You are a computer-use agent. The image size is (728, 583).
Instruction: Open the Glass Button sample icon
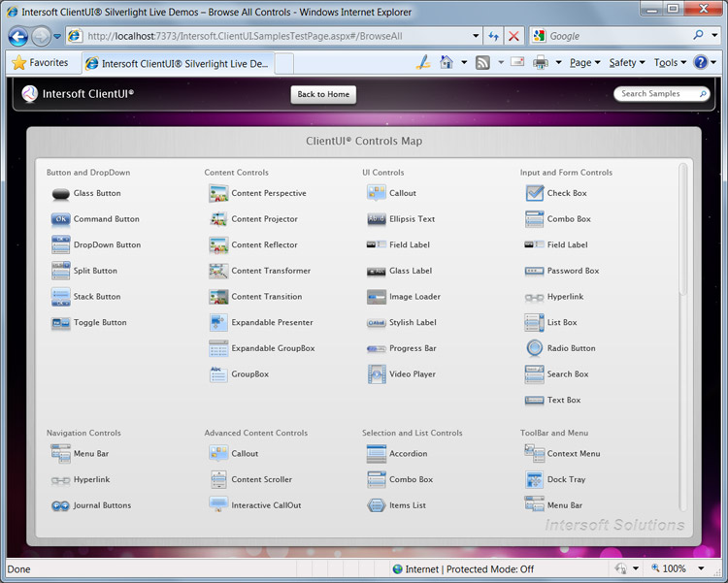(x=60, y=193)
